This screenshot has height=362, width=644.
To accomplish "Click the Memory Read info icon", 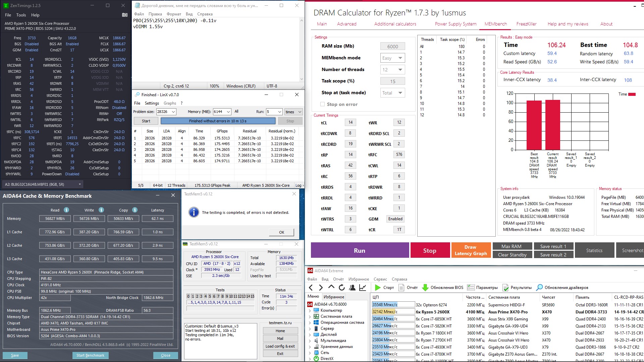I will click(66, 210).
